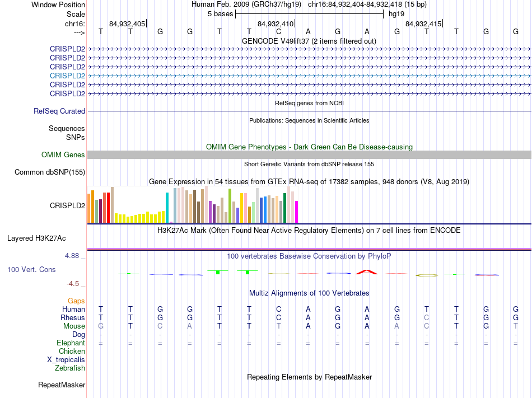Click the Layered H3K27Ac track label
The width and height of the screenshot is (532, 398).
[36, 238]
